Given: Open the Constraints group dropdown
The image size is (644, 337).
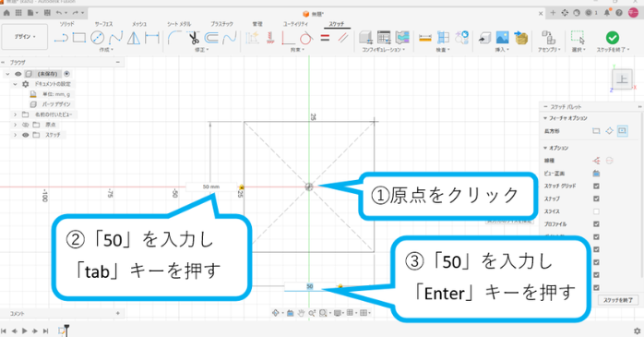Looking at the screenshot, I should [297, 50].
